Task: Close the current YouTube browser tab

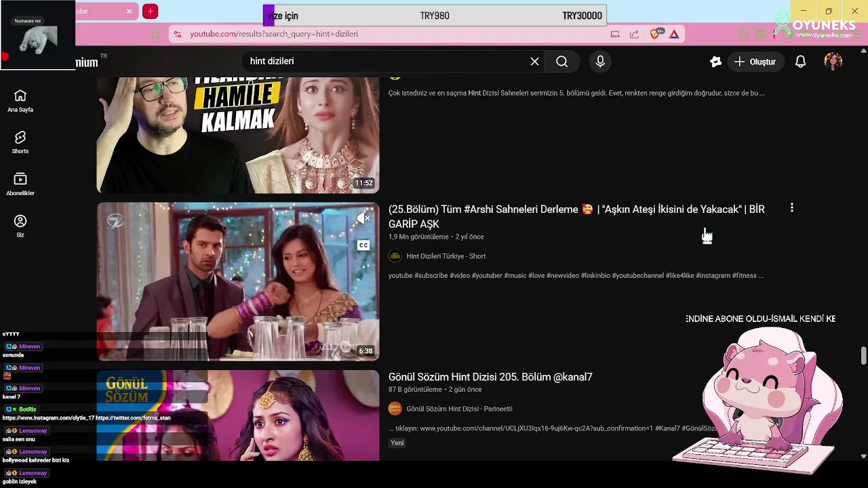Action: pos(129,12)
